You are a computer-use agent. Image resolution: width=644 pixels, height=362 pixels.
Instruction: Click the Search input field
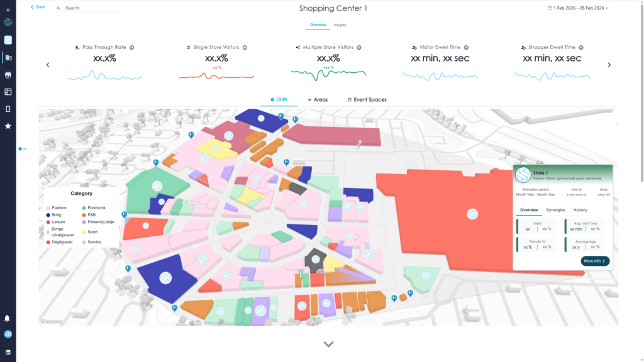(x=91, y=8)
